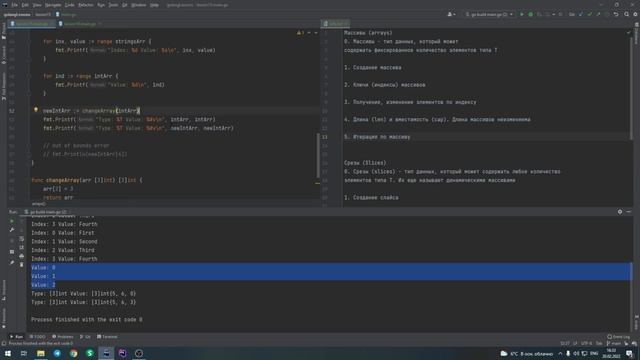Click output line 'Index: 1 Value: Second'
The image size is (640, 360).
[x=64, y=242]
